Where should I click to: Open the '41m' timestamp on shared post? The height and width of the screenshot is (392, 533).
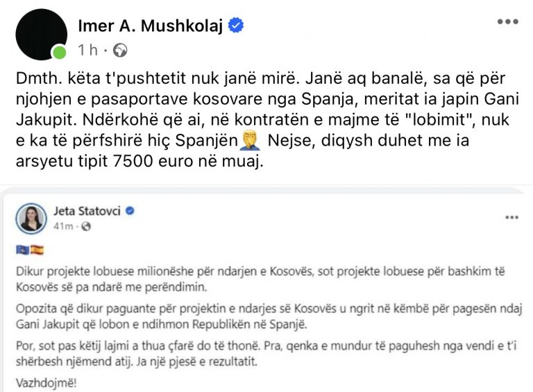click(62, 226)
